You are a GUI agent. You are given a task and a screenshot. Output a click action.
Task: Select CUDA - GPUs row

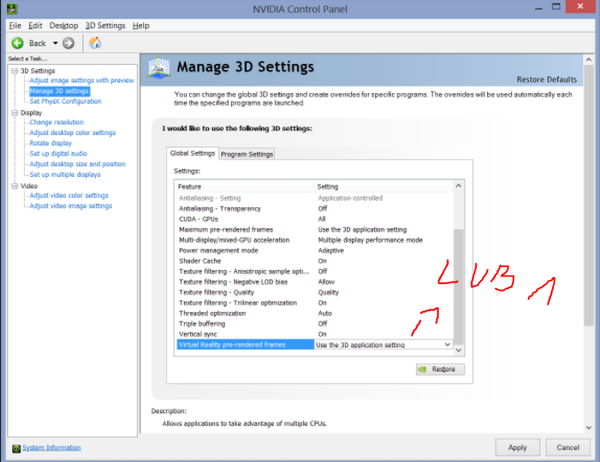point(315,219)
